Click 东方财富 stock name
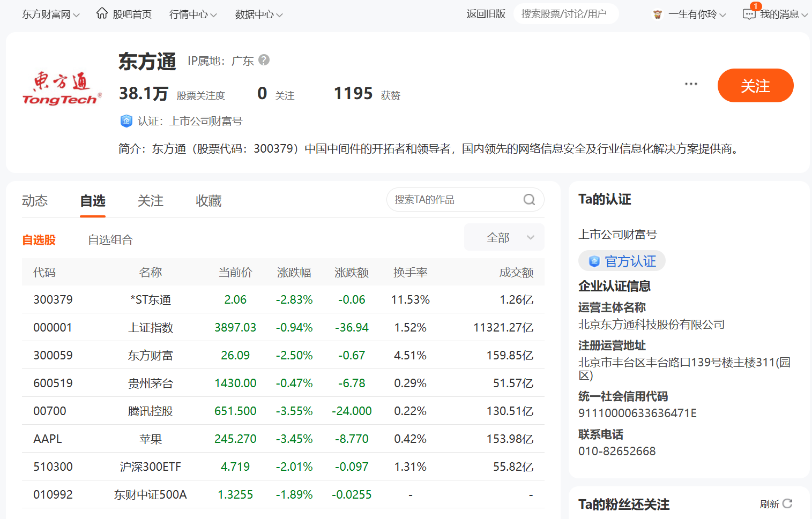Screen dimensions: 812x519 click(x=151, y=355)
